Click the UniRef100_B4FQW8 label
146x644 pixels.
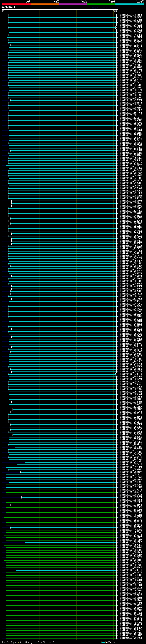131,85
